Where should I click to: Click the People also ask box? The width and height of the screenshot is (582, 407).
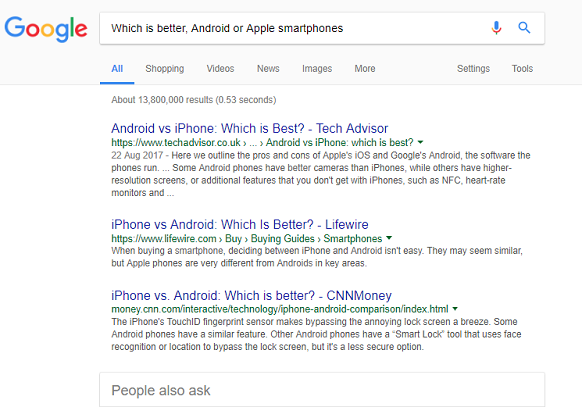[x=322, y=390]
